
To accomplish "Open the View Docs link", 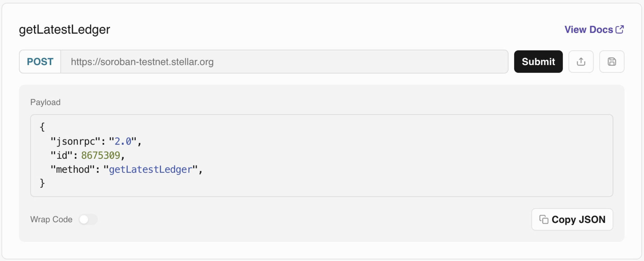I will point(588,29).
